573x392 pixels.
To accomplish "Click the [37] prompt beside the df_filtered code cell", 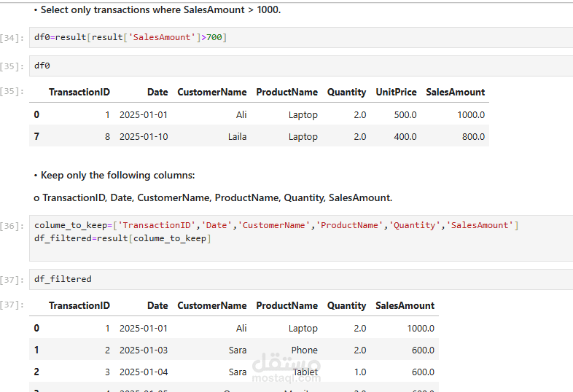I will pos(12,281).
